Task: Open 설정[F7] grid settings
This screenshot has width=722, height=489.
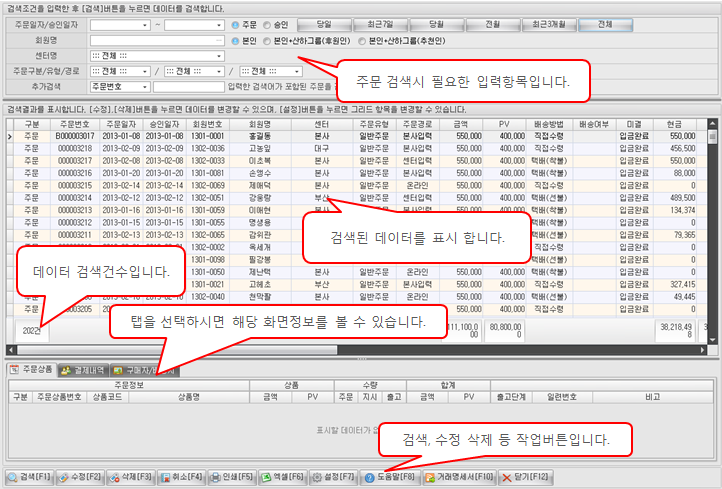Action: (x=333, y=477)
